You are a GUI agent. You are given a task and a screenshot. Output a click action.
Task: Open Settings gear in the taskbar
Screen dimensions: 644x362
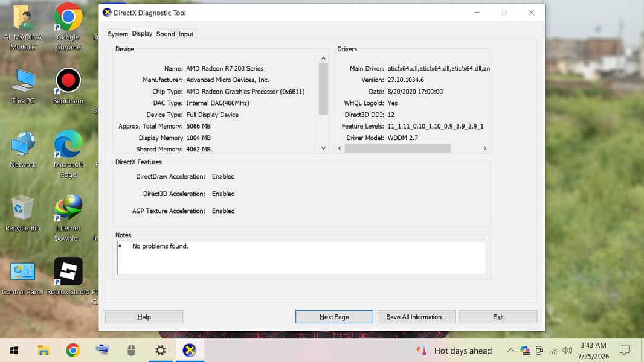(161, 351)
